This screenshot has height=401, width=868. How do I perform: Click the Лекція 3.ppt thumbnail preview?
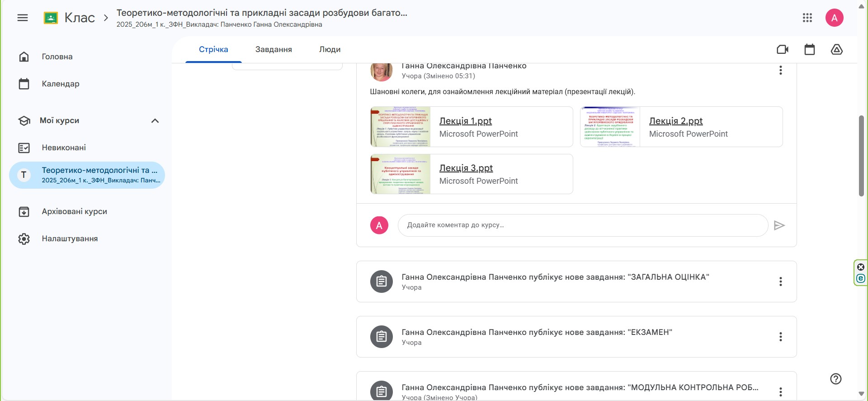[401, 174]
